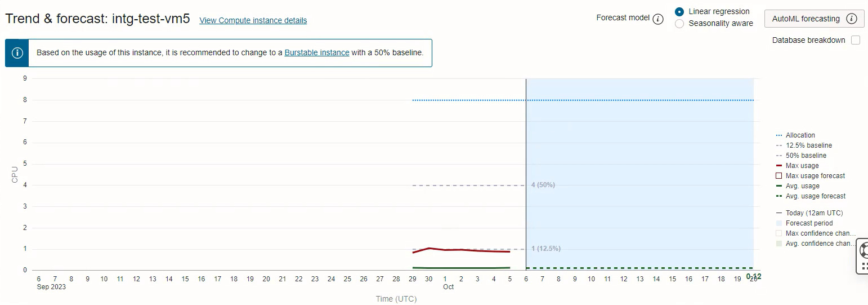Toggle the 50% baseline legend entry
Image resolution: width=868 pixels, height=305 pixels.
click(x=806, y=156)
